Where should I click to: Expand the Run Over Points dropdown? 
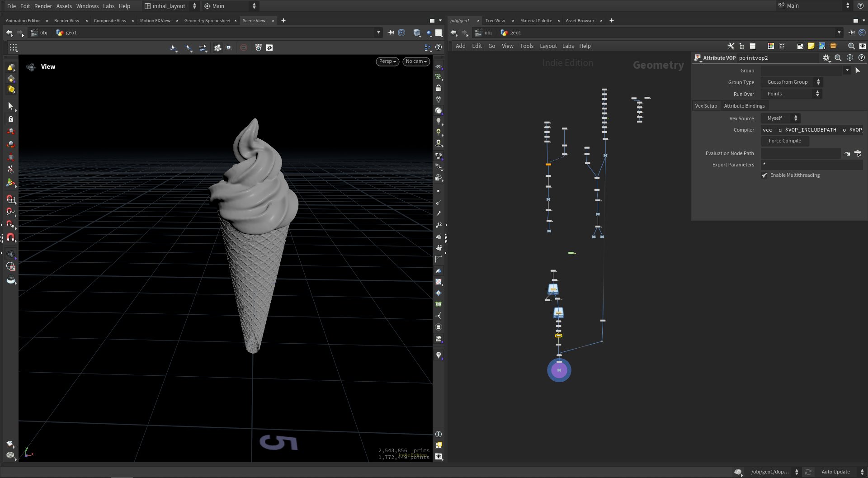click(792, 94)
